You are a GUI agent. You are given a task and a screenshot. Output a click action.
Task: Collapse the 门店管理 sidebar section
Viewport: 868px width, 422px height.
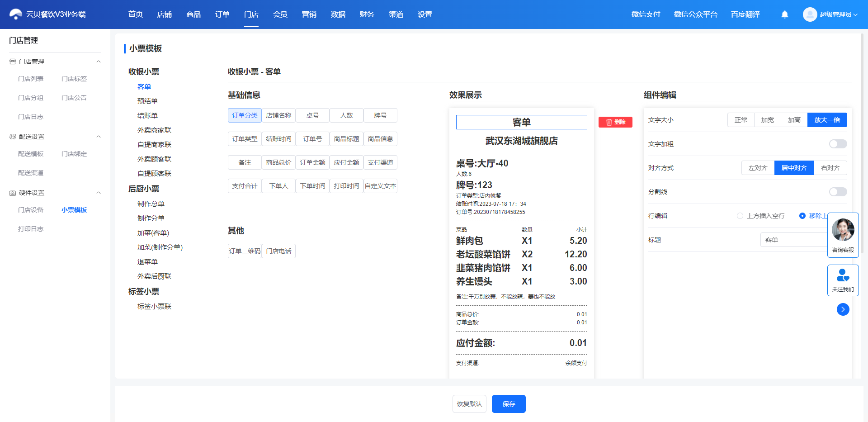click(x=99, y=62)
